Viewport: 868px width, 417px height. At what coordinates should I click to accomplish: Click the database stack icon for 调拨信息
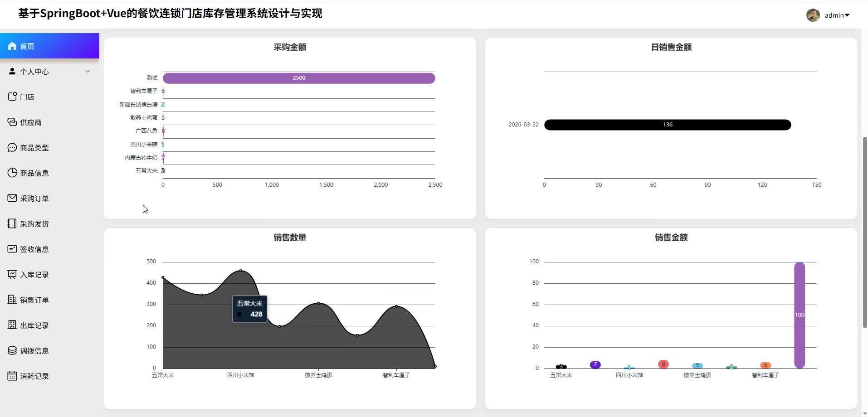pyautogui.click(x=12, y=350)
